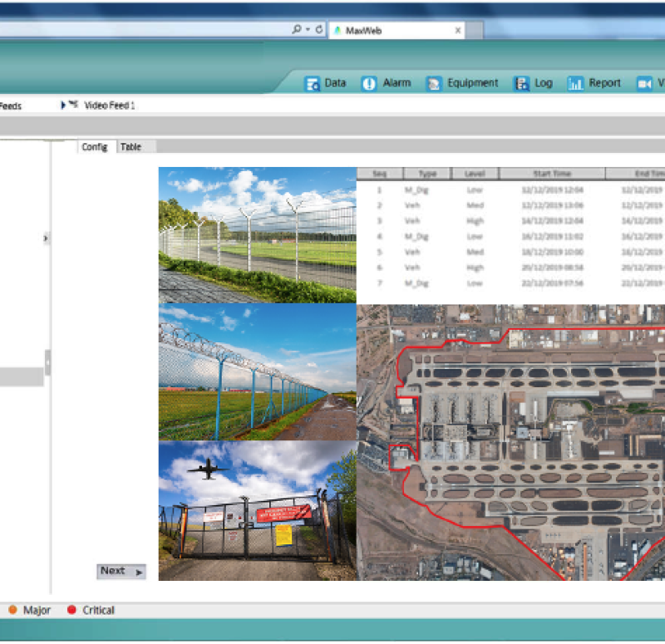
Task: Open the Report chart icon
Action: tap(575, 84)
